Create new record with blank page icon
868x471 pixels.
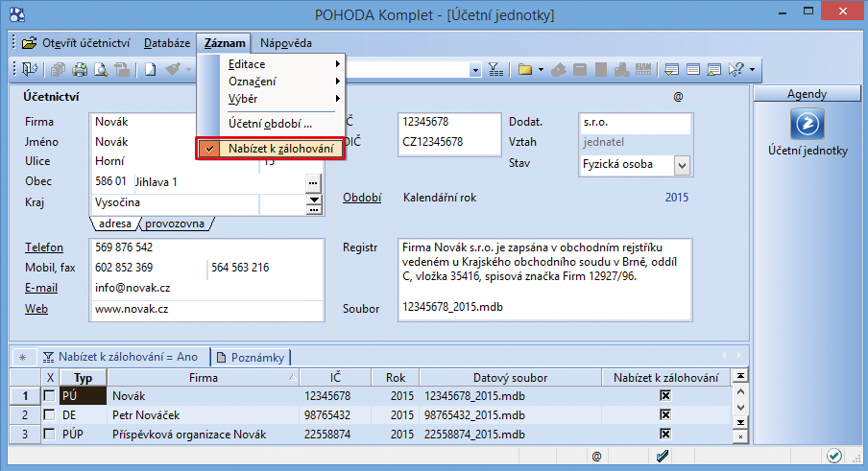click(x=151, y=69)
